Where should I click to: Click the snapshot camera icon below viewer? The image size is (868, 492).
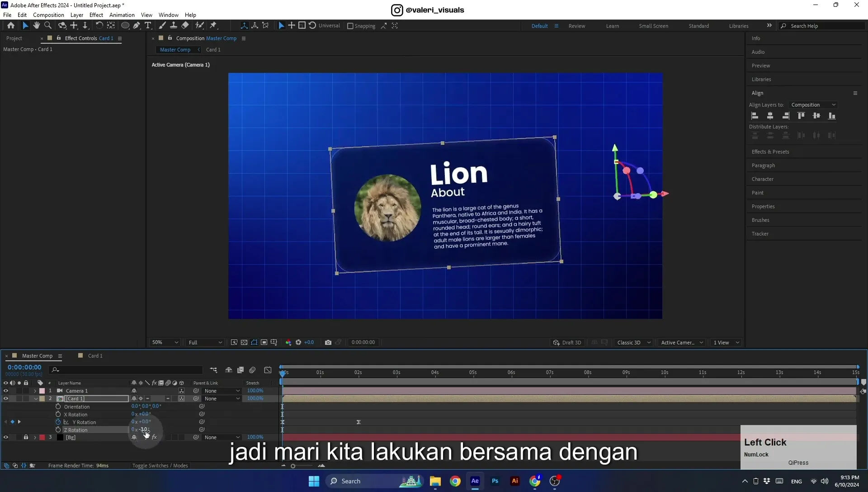click(328, 342)
